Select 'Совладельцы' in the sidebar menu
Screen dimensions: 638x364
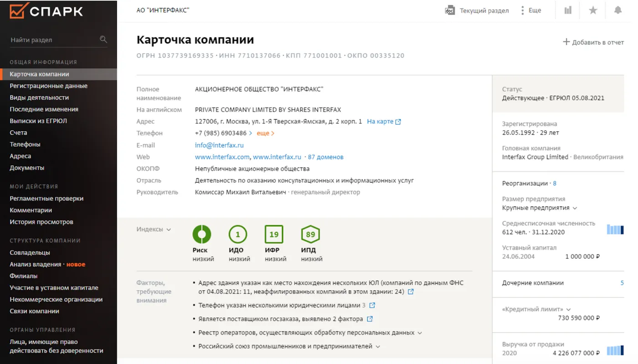[30, 252]
